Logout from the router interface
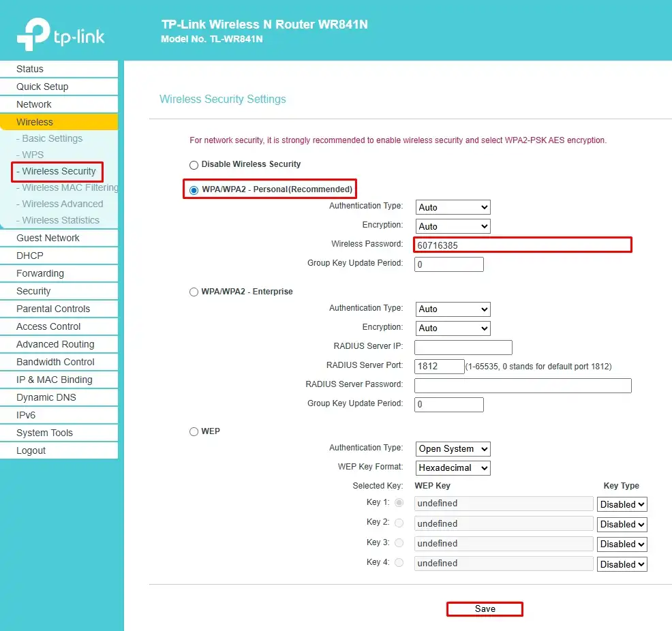This screenshot has width=672, height=631. 31,450
